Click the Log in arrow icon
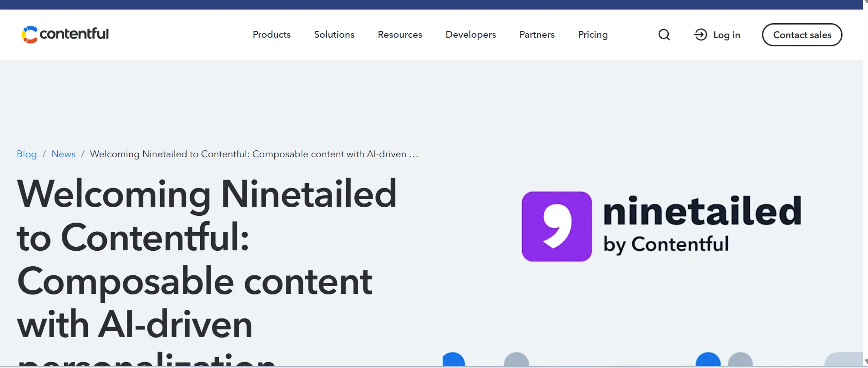The width and height of the screenshot is (868, 368). (x=701, y=35)
